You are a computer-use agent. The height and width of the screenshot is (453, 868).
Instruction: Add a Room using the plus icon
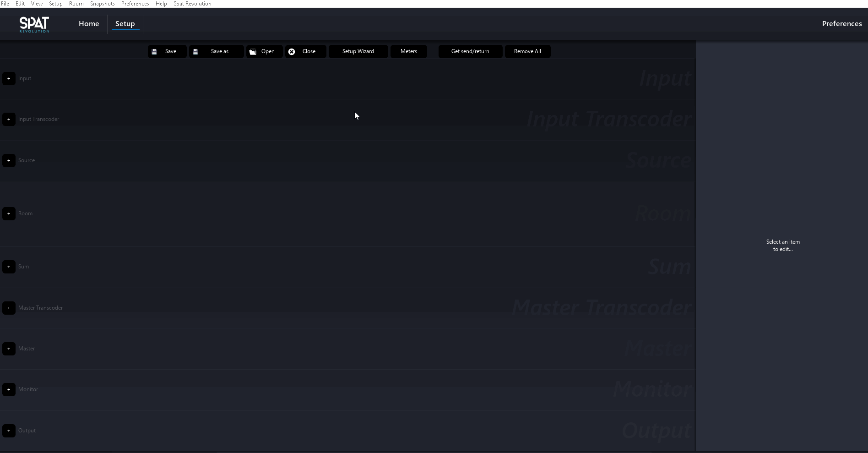tap(9, 213)
